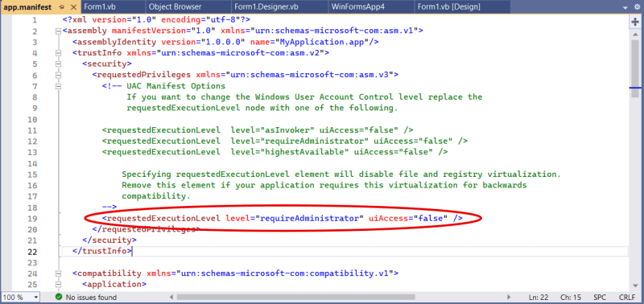Image resolution: width=644 pixels, height=304 pixels.
Task: Click the Ch: 15 column indicator
Action: pos(572,297)
